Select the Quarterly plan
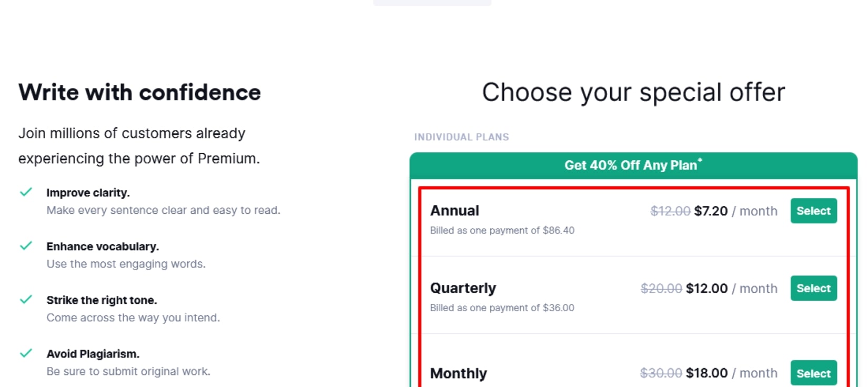The width and height of the screenshot is (868, 387). (x=813, y=288)
